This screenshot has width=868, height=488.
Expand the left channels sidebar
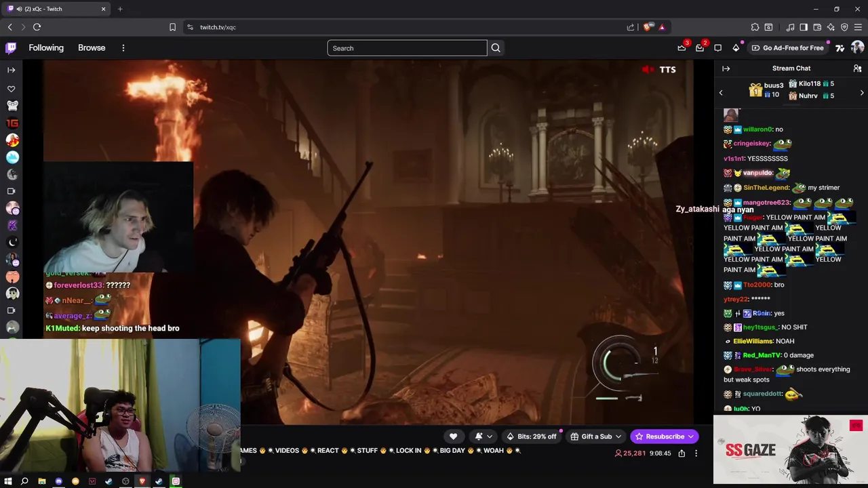coord(11,70)
